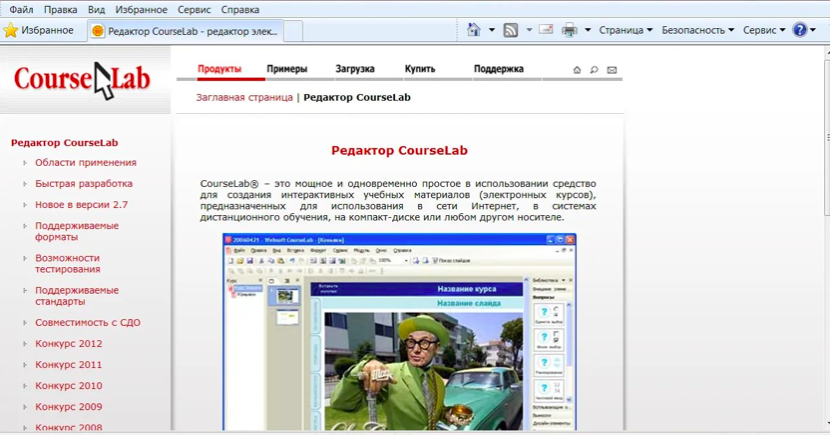Open the Конкурс 2009 link

click(x=69, y=407)
